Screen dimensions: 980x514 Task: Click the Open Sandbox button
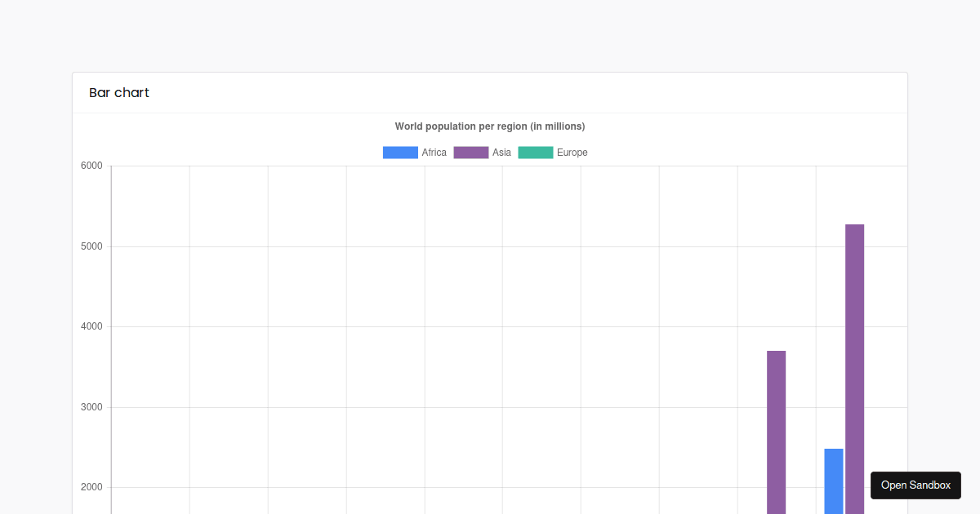[x=915, y=485]
